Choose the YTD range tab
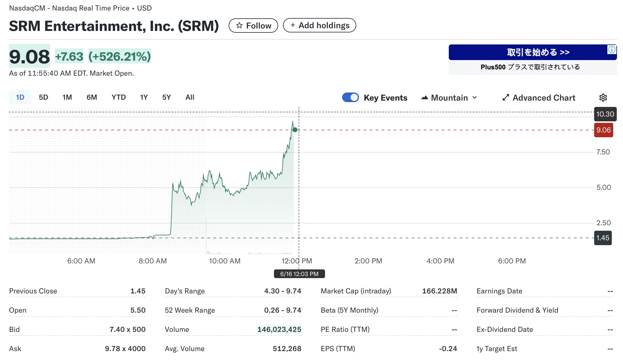 pyautogui.click(x=119, y=97)
